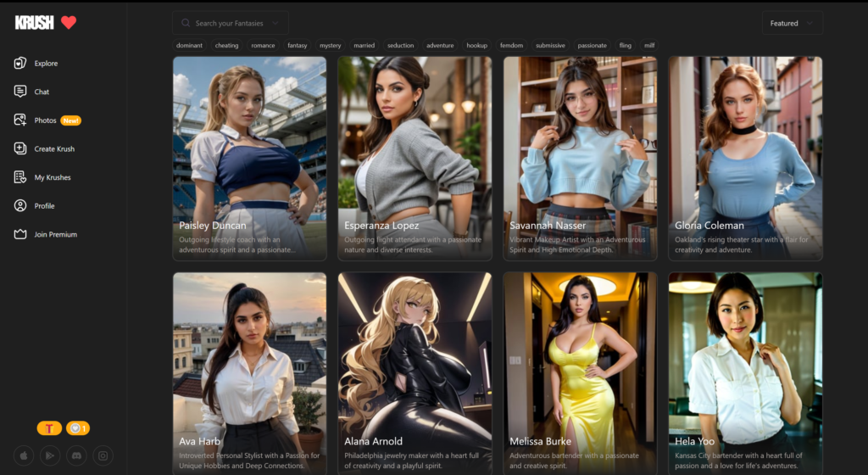Click Join Premium link
This screenshot has width=868, height=475.
(x=55, y=234)
